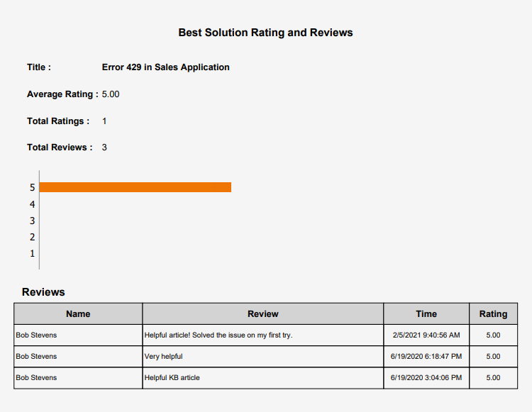The width and height of the screenshot is (532, 412).
Task: Click the rating 5.00 in the last row
Action: 493,378
